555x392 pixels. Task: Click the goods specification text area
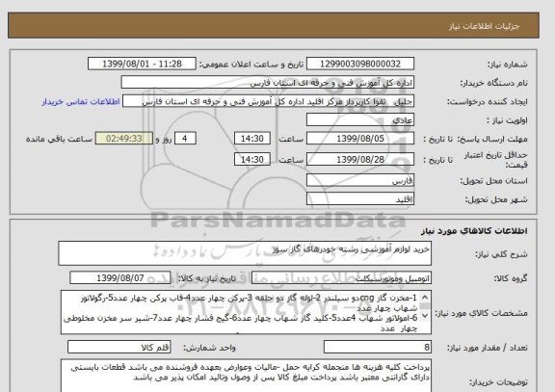tap(246, 312)
